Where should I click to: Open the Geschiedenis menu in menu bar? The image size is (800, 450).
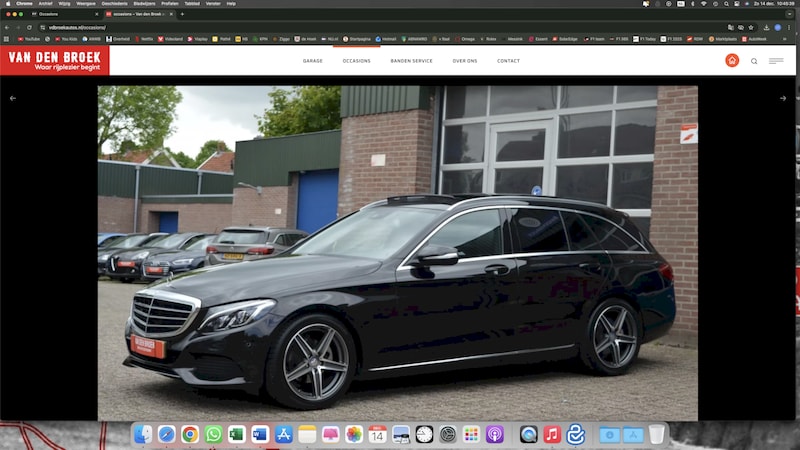pos(114,4)
